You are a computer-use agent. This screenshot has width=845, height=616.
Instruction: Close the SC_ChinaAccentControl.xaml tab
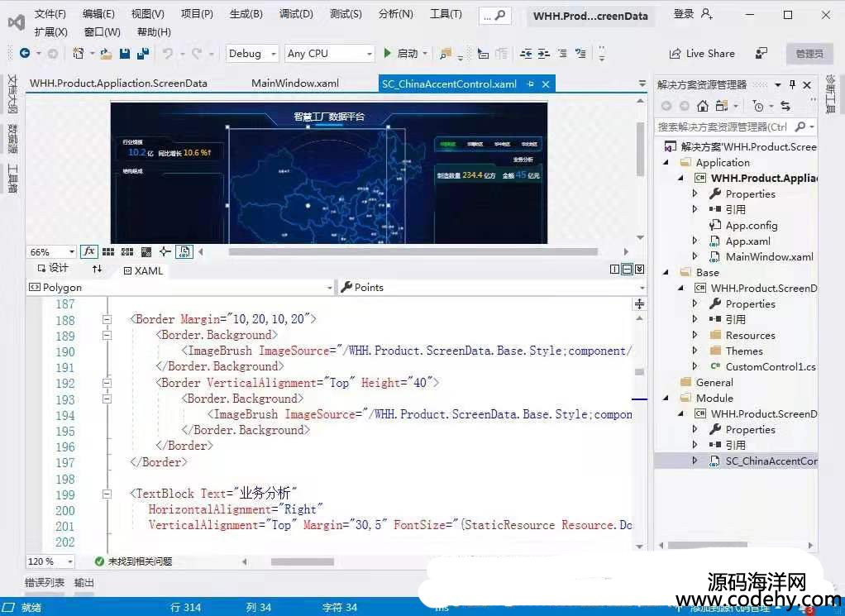coord(546,84)
